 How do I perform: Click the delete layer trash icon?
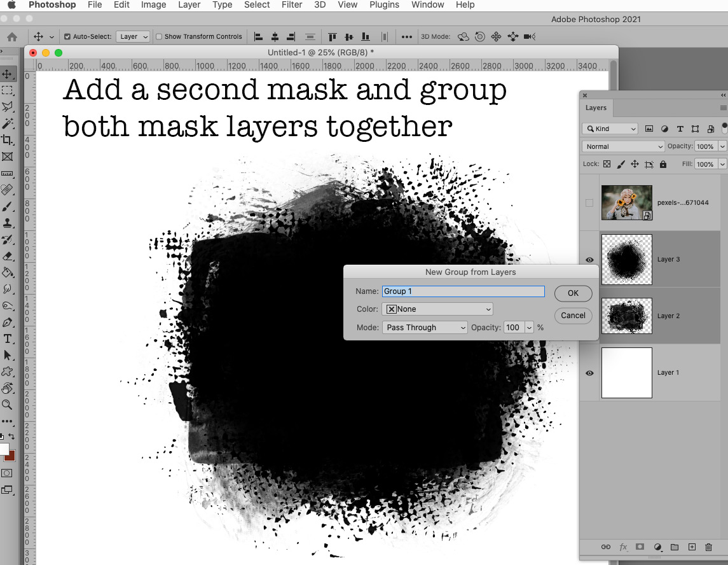(708, 547)
